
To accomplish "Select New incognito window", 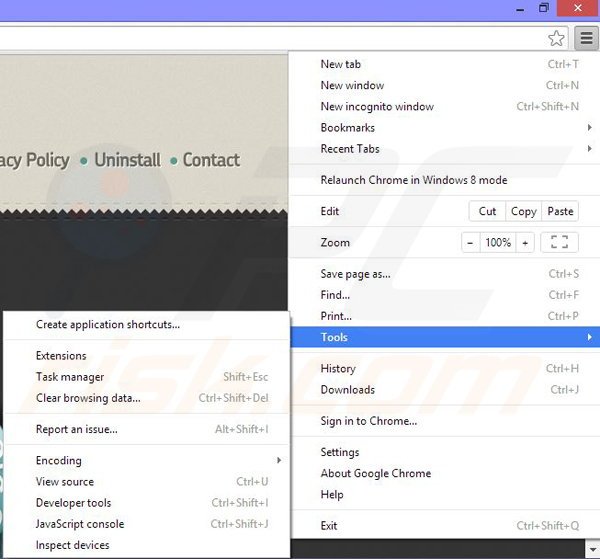I will click(x=377, y=107).
